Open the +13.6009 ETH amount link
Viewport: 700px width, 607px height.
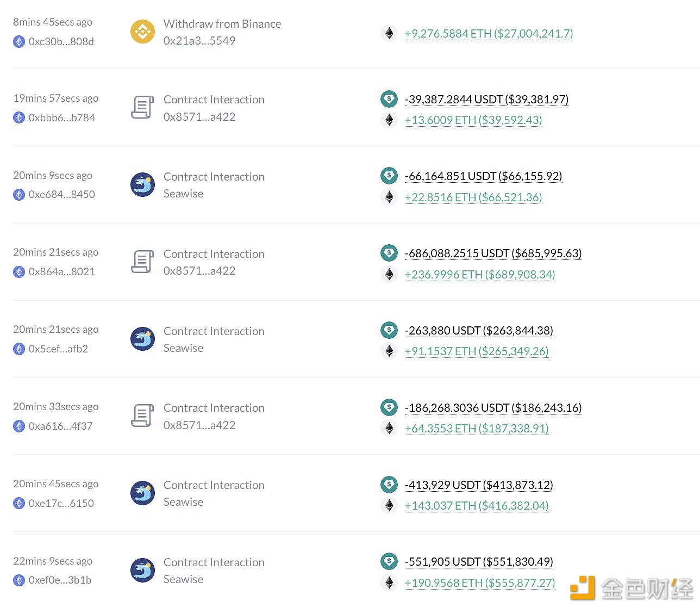[x=473, y=120]
